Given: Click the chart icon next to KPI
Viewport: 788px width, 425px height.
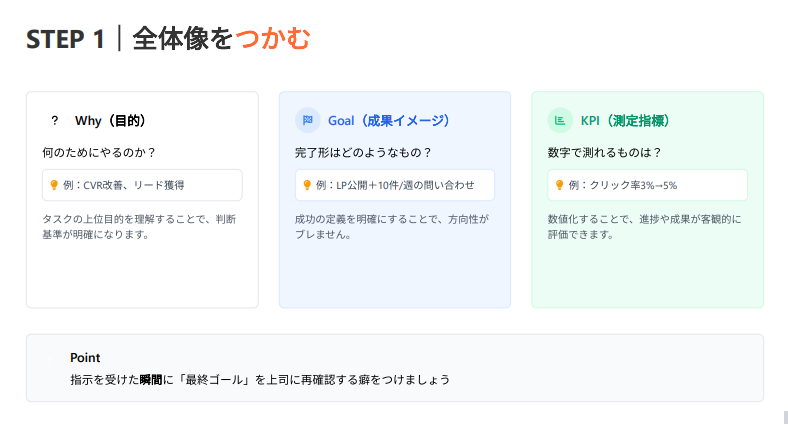Looking at the screenshot, I should [x=560, y=121].
